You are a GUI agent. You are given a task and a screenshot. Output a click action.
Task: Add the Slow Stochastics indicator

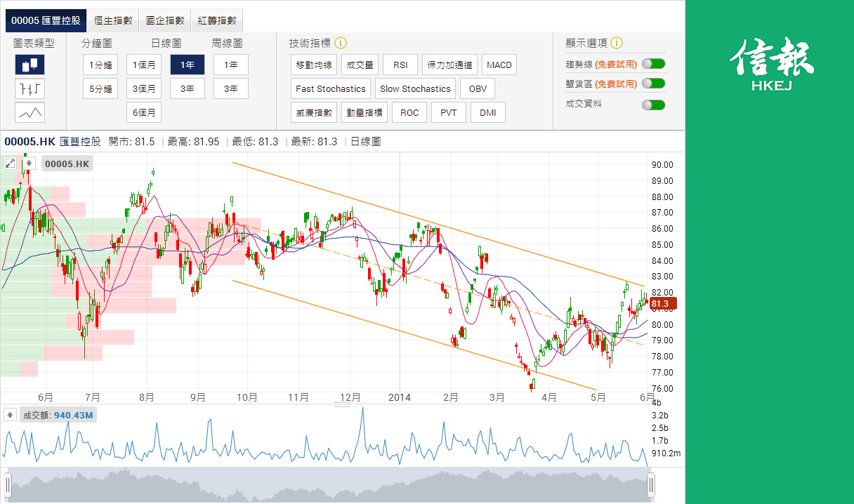(415, 88)
